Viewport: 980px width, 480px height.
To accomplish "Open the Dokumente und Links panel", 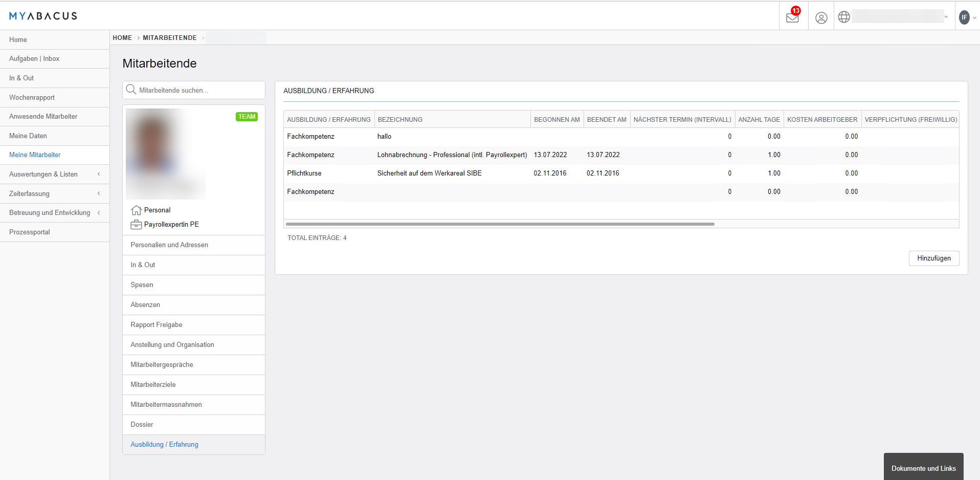I will click(x=923, y=468).
